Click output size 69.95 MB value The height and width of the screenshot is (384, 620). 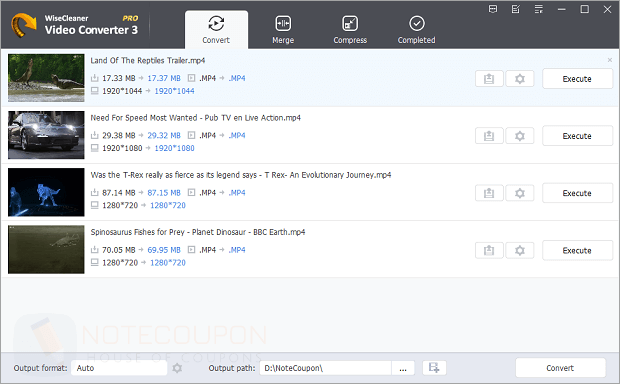(x=164, y=250)
